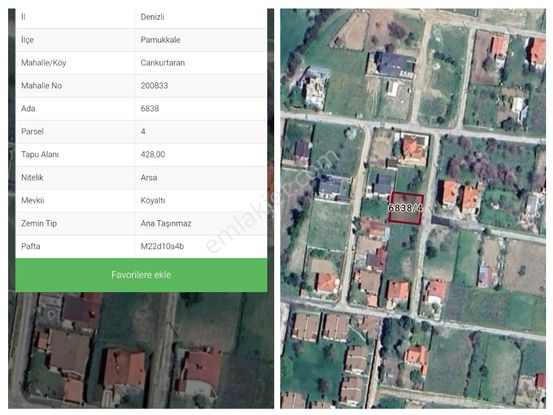Click the Cankurtaran neighborhood value
Image resolution: width=553 pixels, height=415 pixels.
click(162, 63)
